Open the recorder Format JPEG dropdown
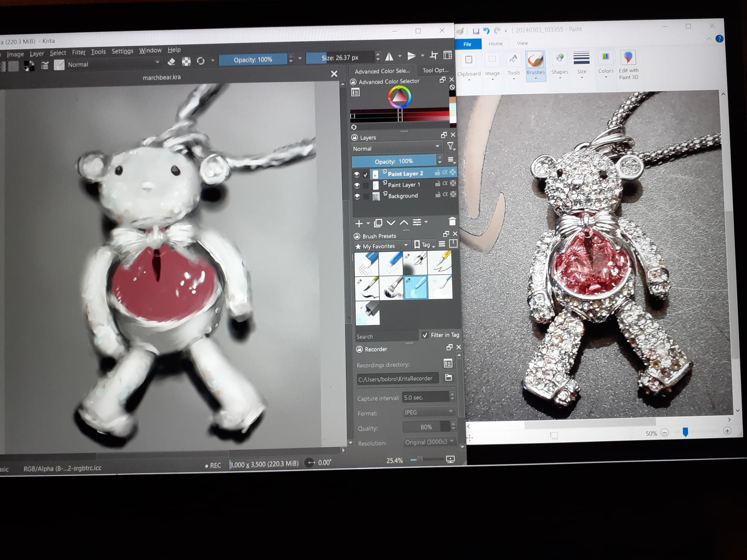The width and height of the screenshot is (747, 560). click(x=429, y=412)
